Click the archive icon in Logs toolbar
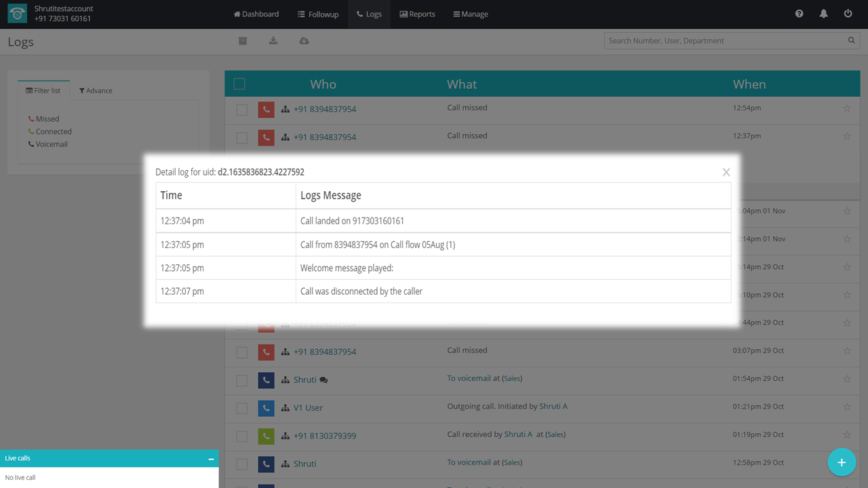Image resolution: width=868 pixels, height=488 pixels. click(x=243, y=41)
